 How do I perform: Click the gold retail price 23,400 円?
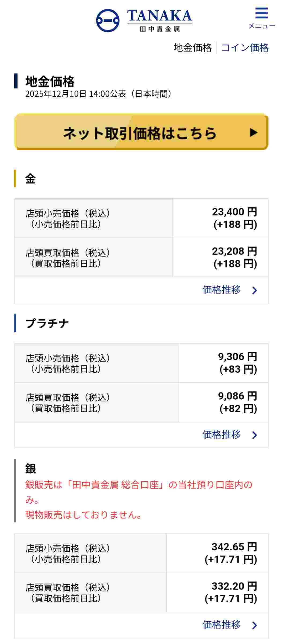pyautogui.click(x=234, y=212)
